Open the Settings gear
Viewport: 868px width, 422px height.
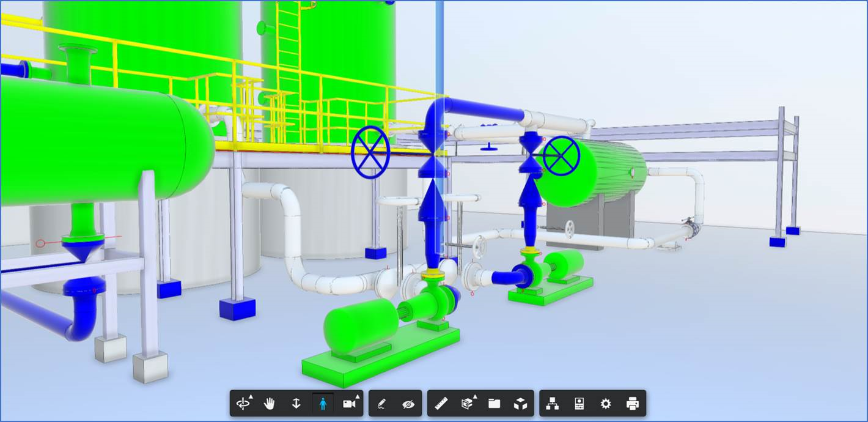point(606,404)
